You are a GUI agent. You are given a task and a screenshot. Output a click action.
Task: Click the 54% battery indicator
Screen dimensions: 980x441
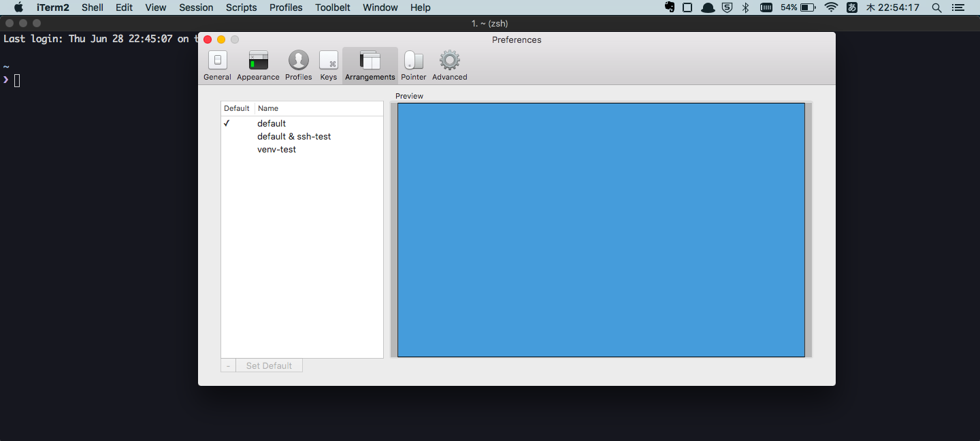click(798, 7)
